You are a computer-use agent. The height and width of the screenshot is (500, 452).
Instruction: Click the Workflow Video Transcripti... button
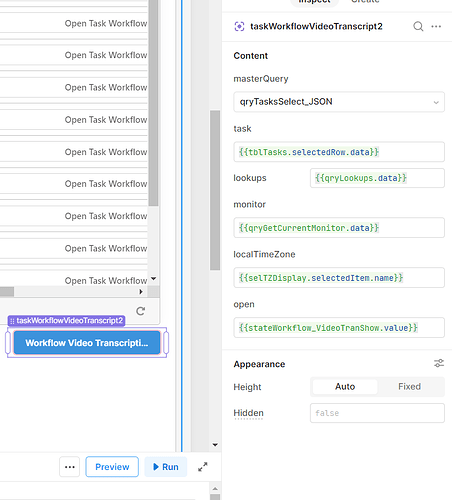coord(87,343)
